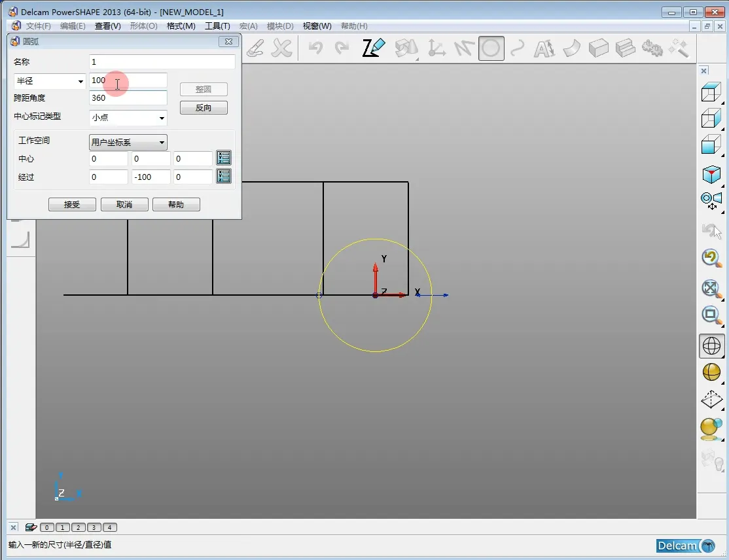
Task: Expand the 小点 center mark type dropdown
Action: tap(128, 118)
